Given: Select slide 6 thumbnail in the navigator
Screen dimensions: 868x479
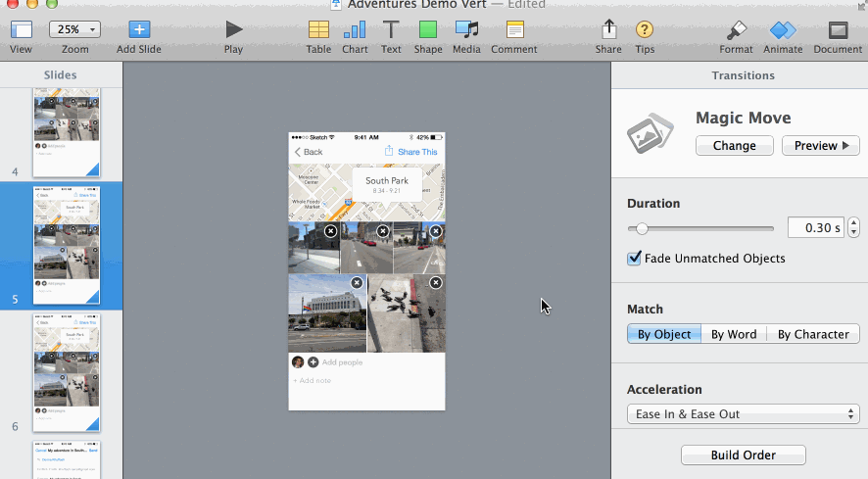Looking at the screenshot, I should [x=67, y=373].
